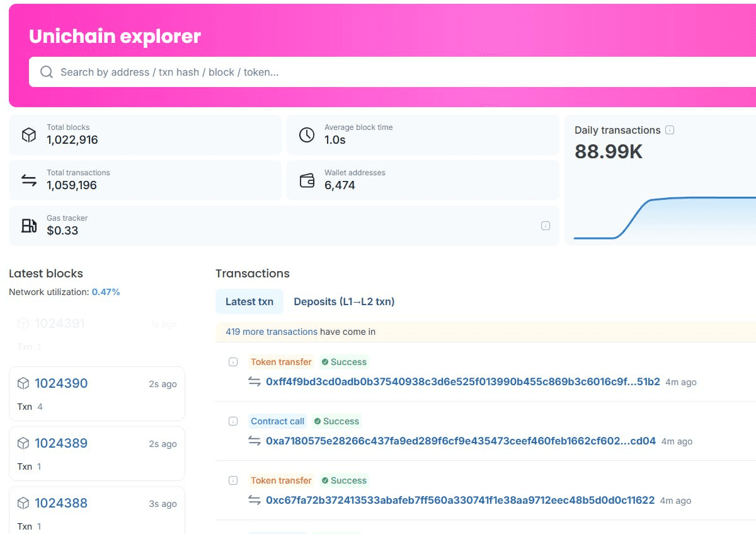Viewport: 756px width, 534px height.
Task: Click the 2s ago timestamp on block 1024390
Action: tap(163, 384)
